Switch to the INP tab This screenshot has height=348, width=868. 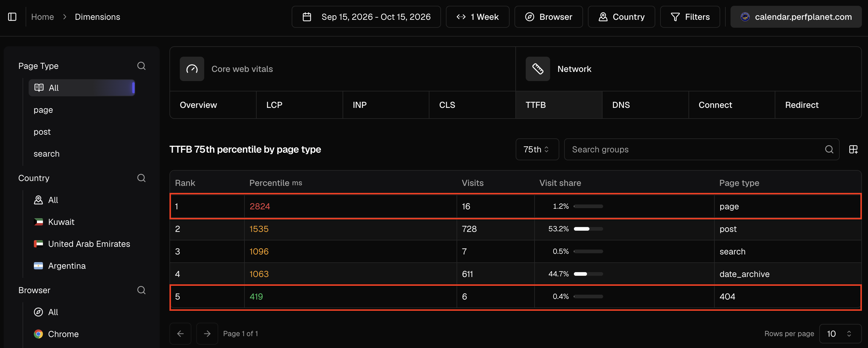pyautogui.click(x=386, y=105)
